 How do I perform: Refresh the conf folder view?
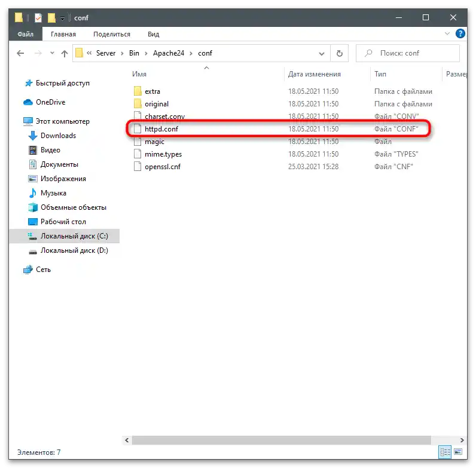pos(340,53)
